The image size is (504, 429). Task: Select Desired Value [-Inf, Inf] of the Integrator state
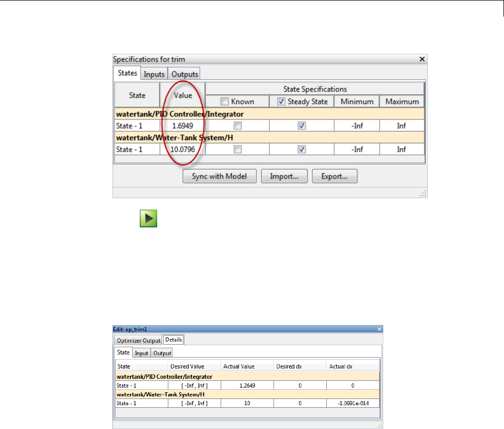tap(194, 386)
